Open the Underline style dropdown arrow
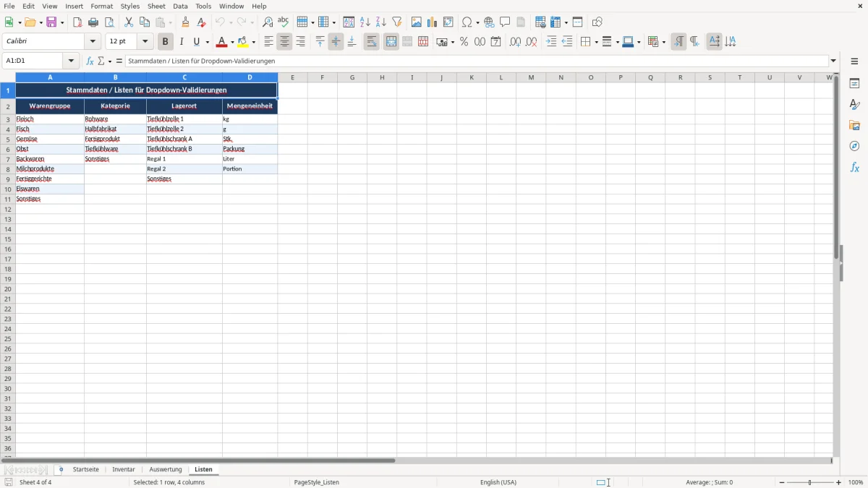 coord(207,42)
